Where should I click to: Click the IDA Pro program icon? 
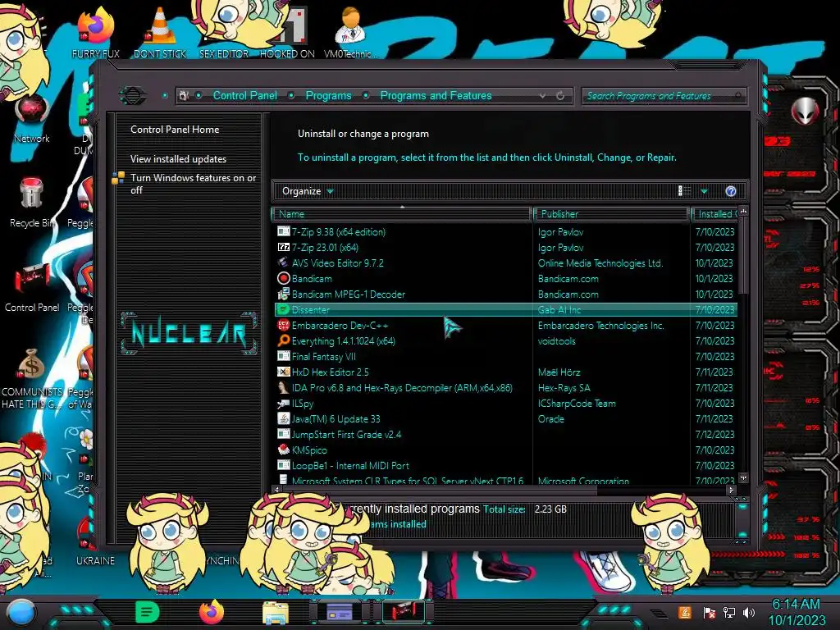pos(283,388)
